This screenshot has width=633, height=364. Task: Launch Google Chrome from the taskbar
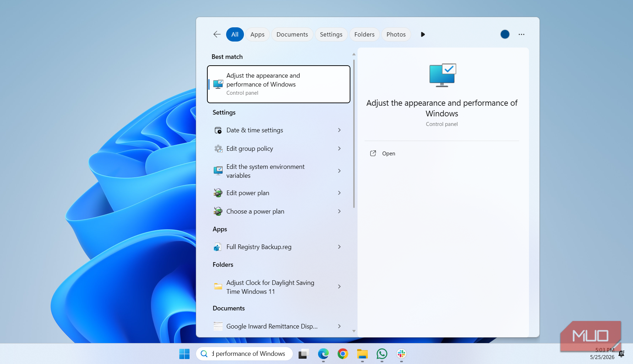click(343, 354)
